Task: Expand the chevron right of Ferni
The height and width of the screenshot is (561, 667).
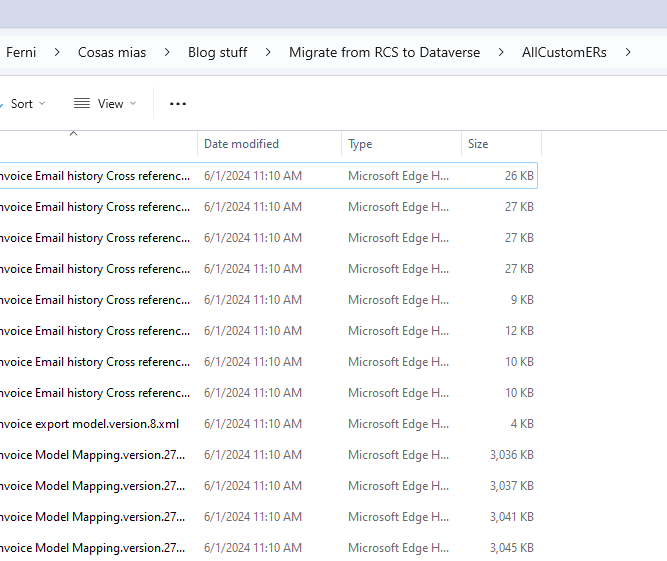Action: pyautogui.click(x=57, y=52)
